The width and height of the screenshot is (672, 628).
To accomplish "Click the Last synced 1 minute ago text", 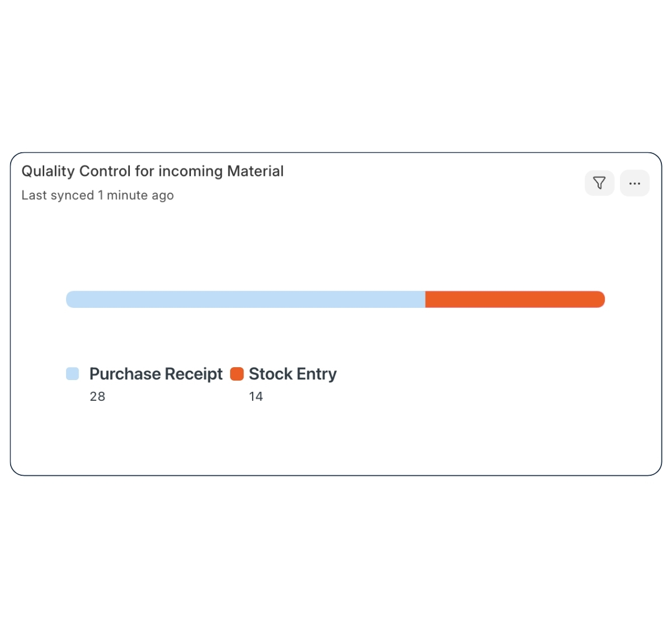I will (97, 195).
